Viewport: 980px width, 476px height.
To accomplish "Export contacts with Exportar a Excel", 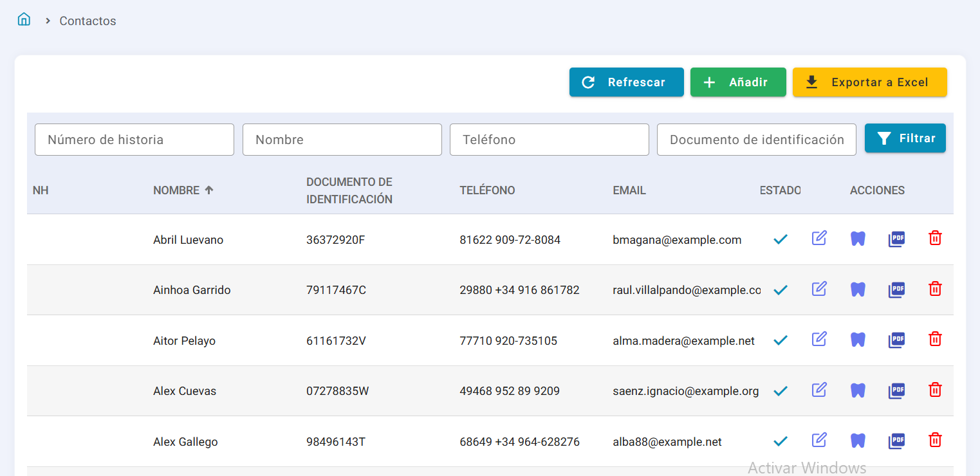I will point(869,82).
